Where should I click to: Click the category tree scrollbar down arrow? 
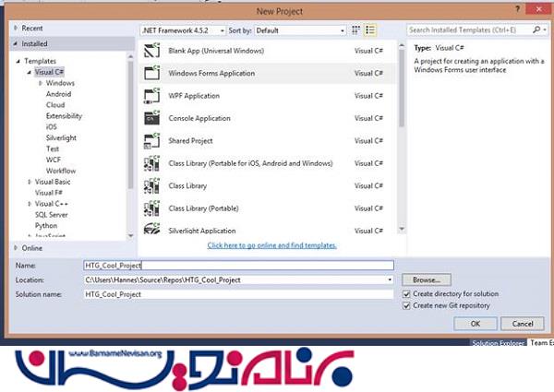(x=130, y=236)
